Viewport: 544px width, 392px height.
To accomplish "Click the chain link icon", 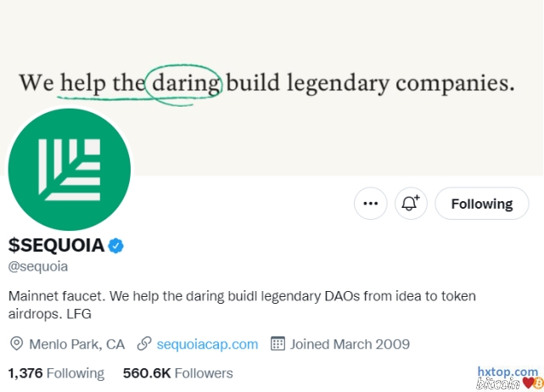I will pos(143,344).
